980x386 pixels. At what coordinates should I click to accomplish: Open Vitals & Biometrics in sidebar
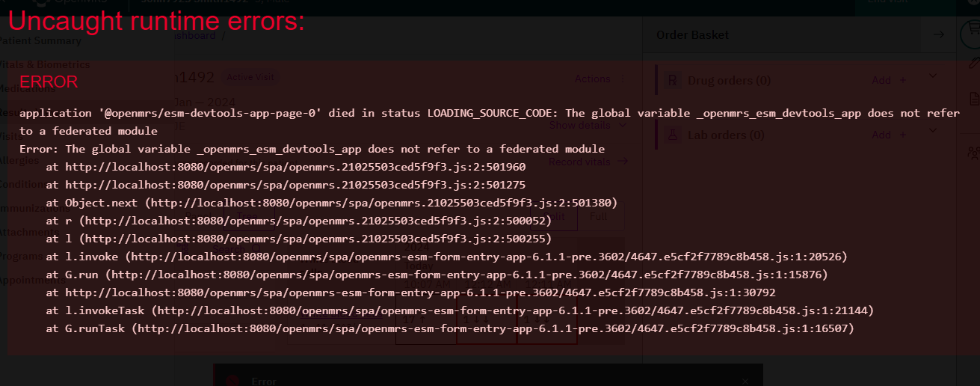tap(45, 64)
